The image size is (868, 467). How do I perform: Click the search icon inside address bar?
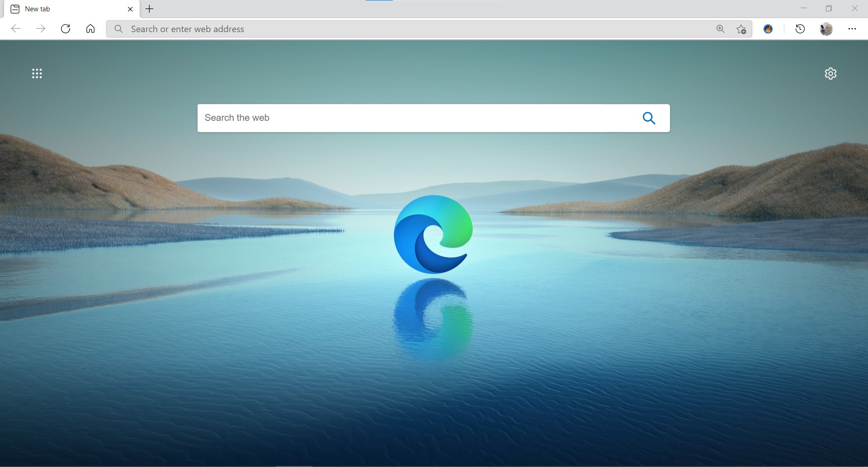coord(118,29)
